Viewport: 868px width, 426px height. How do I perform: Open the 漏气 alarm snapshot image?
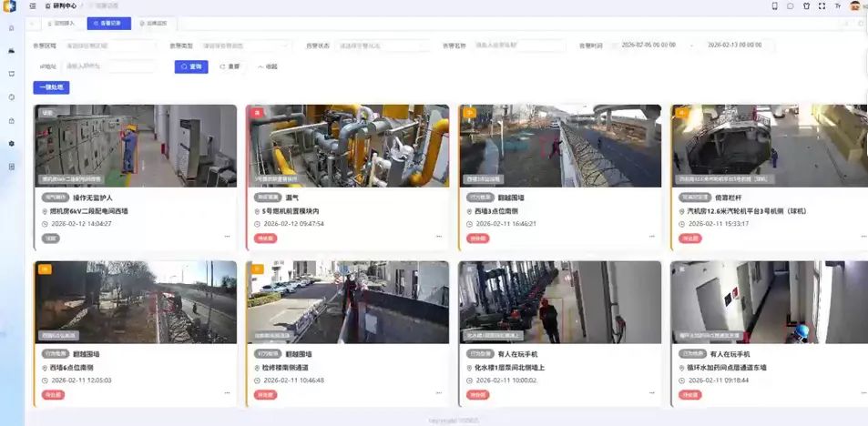348,146
